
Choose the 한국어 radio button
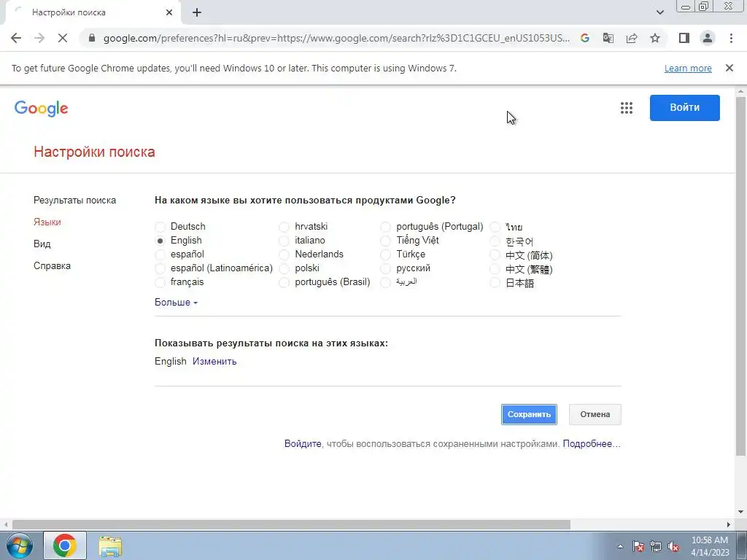495,241
